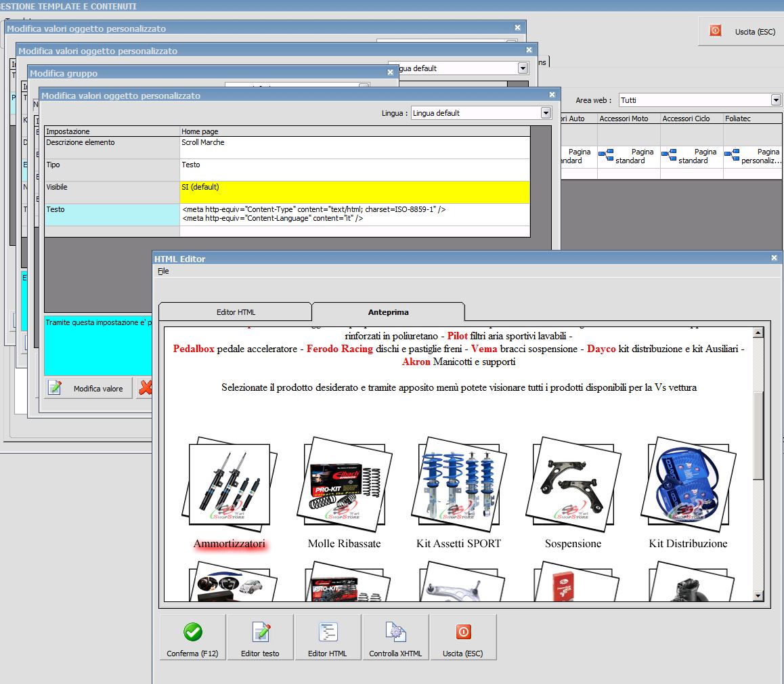Open the Editor testo button
This screenshot has height=684, width=784.
click(x=261, y=637)
